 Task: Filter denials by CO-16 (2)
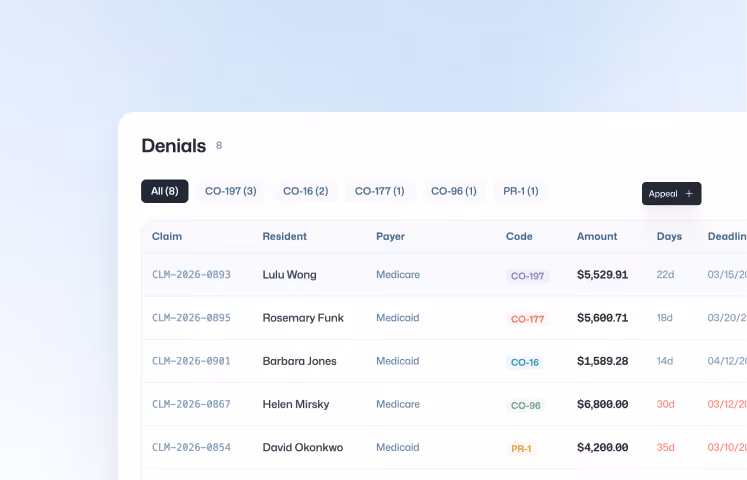(305, 191)
